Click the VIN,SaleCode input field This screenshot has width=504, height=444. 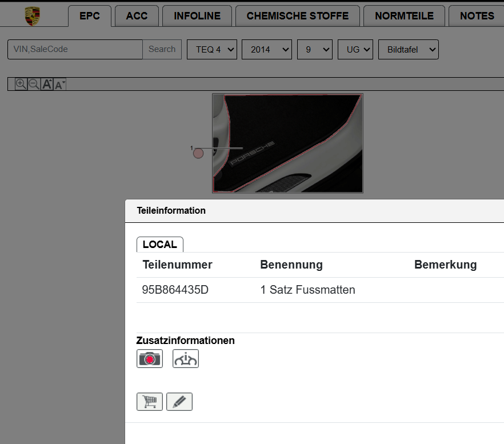75,49
